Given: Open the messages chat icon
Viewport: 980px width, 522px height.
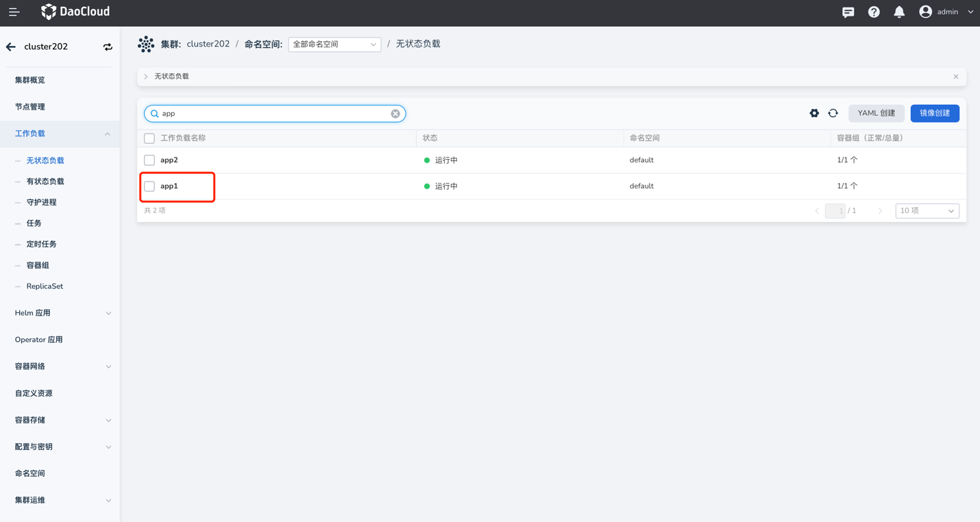Looking at the screenshot, I should pyautogui.click(x=848, y=12).
